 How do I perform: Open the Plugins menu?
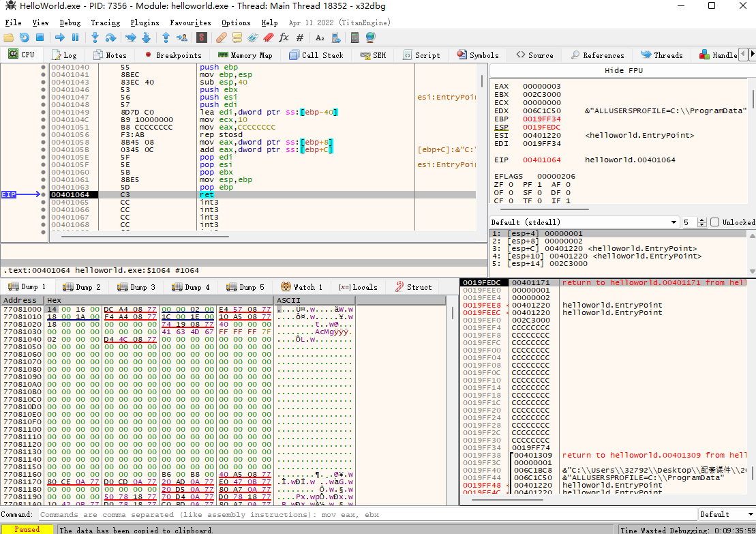[145, 23]
